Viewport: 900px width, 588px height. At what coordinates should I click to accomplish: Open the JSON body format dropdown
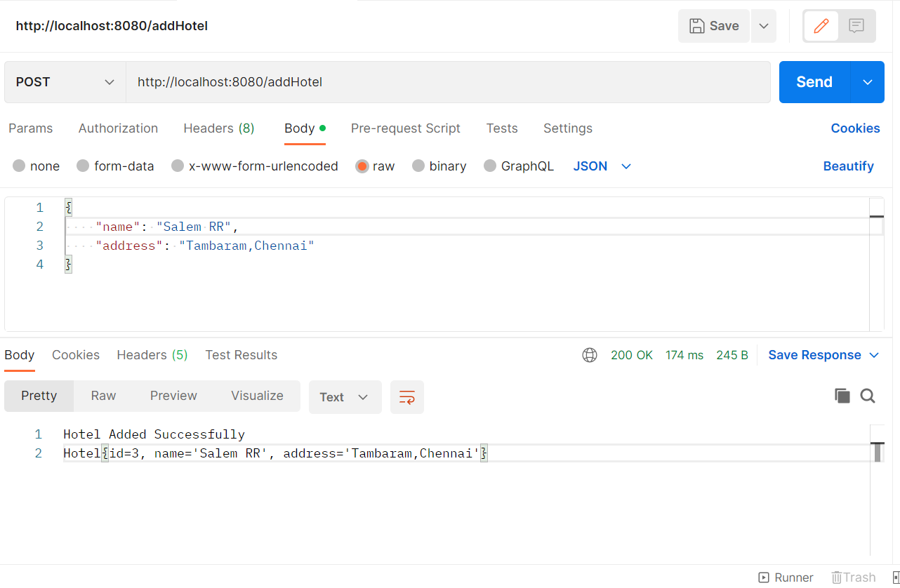point(600,166)
